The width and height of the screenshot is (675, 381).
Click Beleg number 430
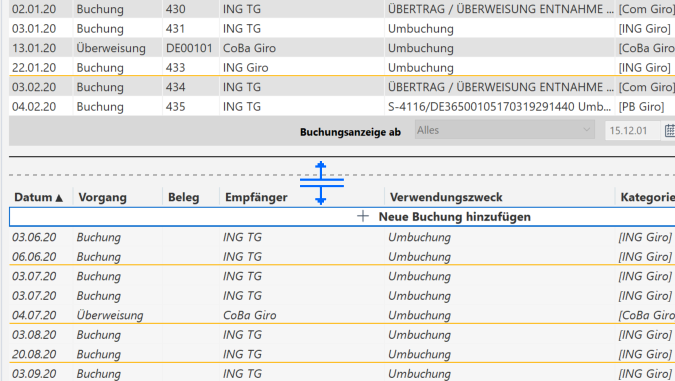coord(176,9)
